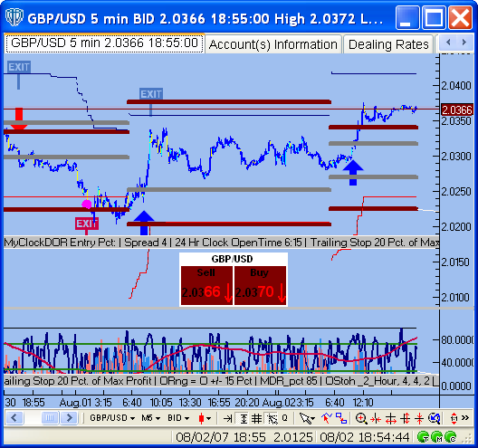
Task: Maximize the chart window
Action: [435, 18]
